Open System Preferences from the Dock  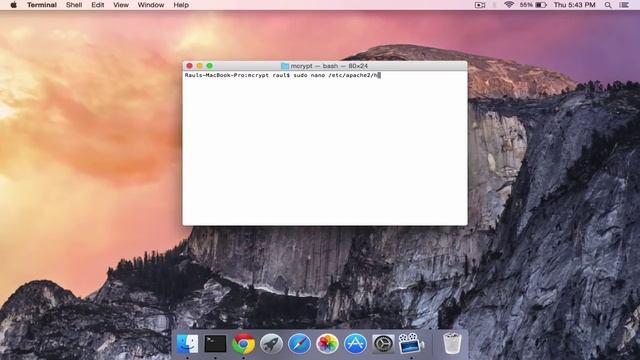click(383, 344)
